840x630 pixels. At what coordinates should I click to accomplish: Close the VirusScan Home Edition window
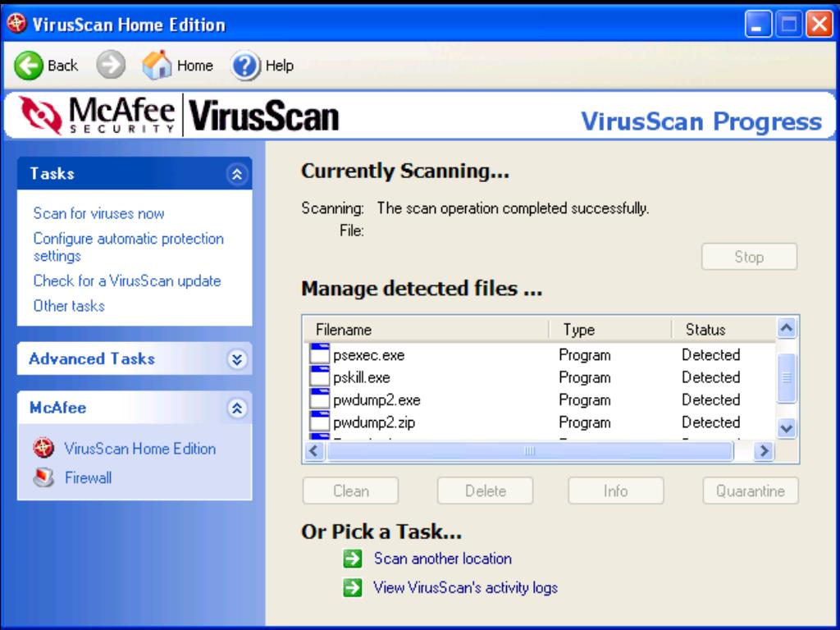point(820,25)
